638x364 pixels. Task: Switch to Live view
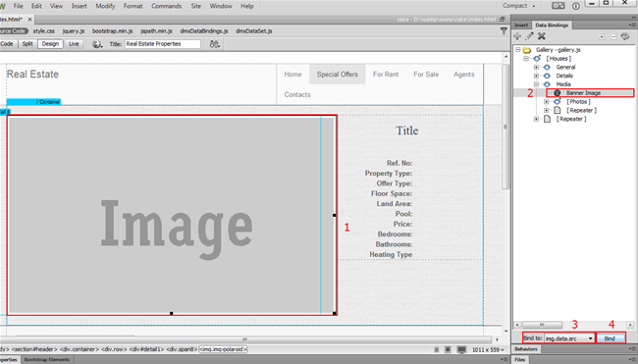[74, 44]
